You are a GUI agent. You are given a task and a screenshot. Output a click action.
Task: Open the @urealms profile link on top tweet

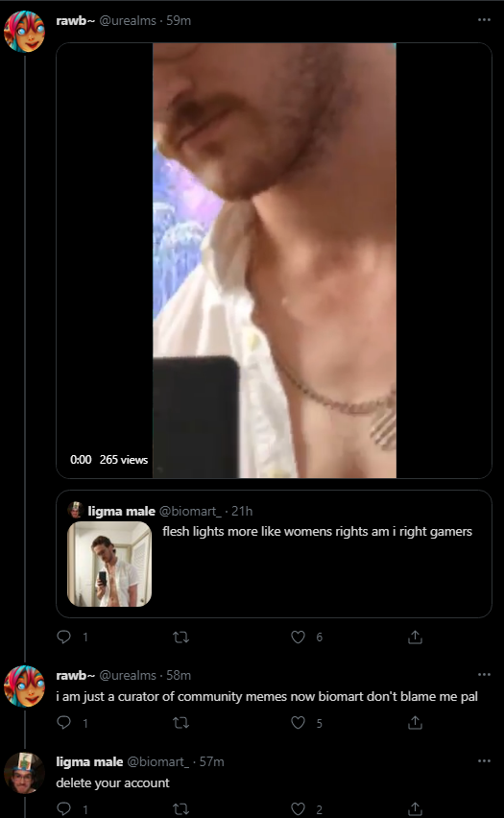[x=128, y=20]
